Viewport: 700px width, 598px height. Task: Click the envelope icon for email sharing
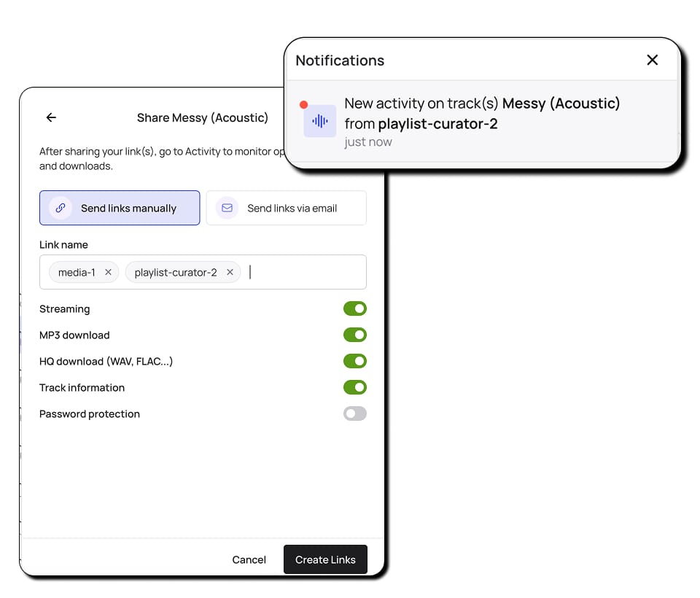(x=226, y=207)
